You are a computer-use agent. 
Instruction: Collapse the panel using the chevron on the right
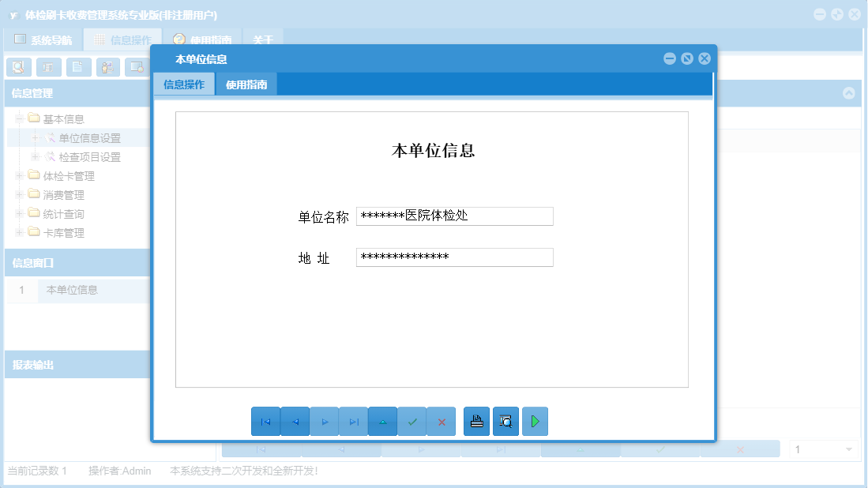click(849, 93)
